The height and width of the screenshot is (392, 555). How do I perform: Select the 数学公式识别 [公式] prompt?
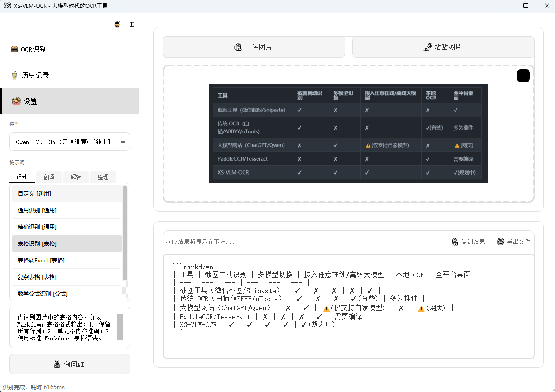(67, 293)
